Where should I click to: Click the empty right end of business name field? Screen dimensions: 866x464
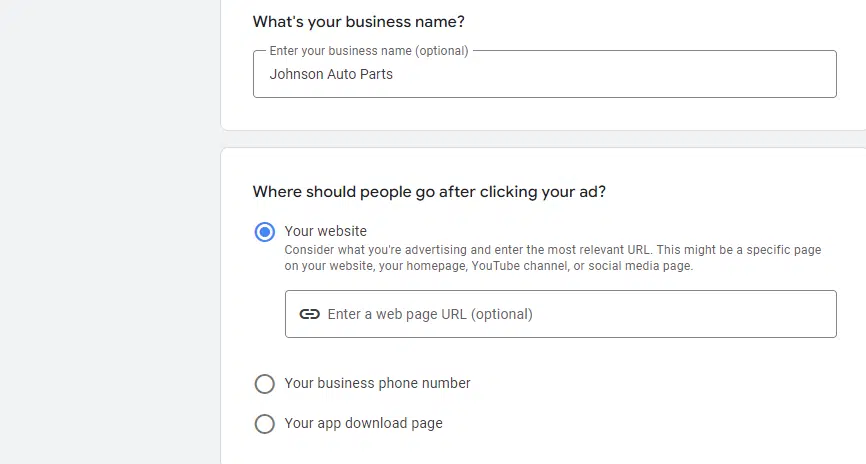(x=780, y=75)
